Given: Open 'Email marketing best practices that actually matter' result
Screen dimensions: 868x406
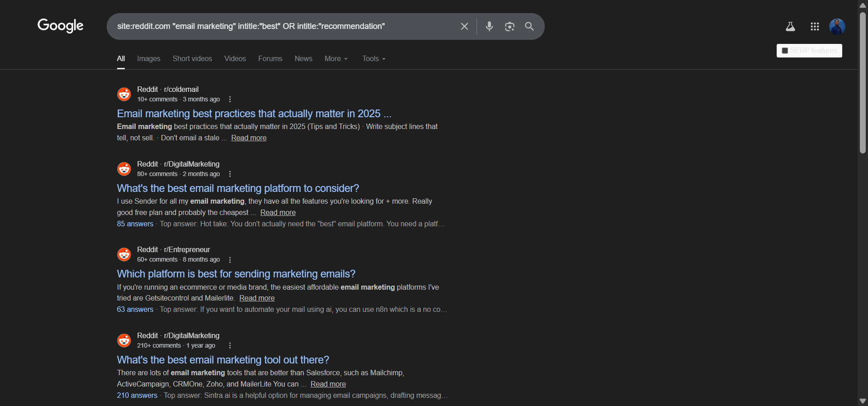Looking at the screenshot, I should [x=254, y=114].
